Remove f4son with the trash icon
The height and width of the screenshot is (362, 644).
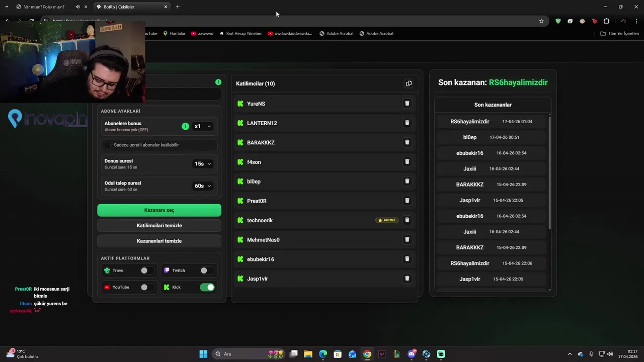407,162
